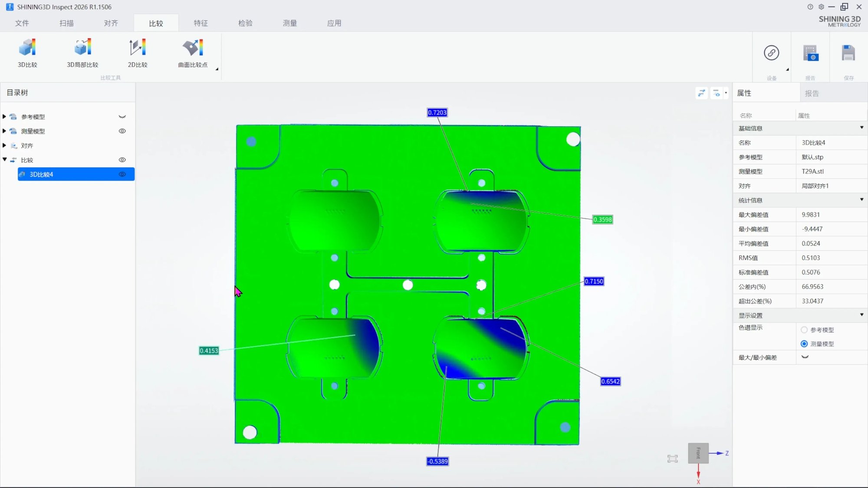
Task: Expand the 参考模型 tree node
Action: (x=4, y=117)
